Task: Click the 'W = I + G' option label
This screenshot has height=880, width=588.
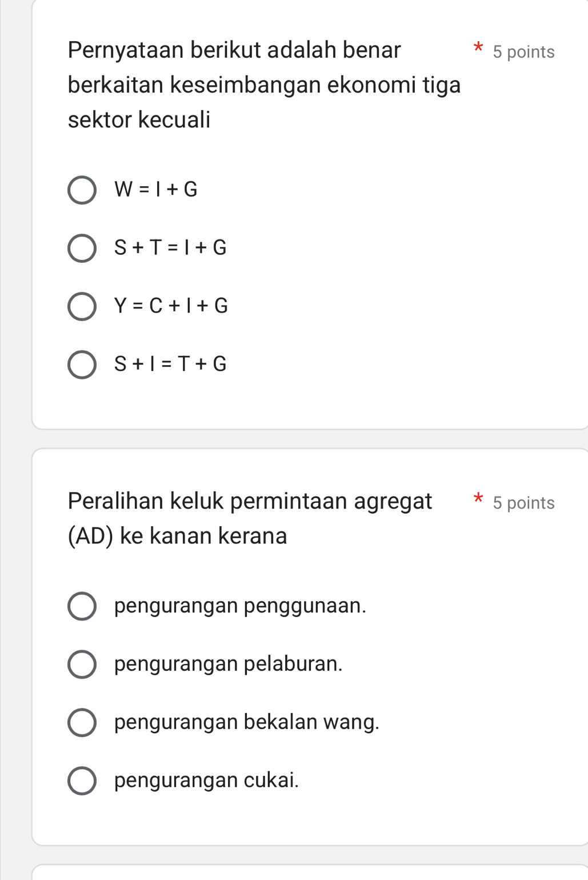Action: (x=155, y=189)
